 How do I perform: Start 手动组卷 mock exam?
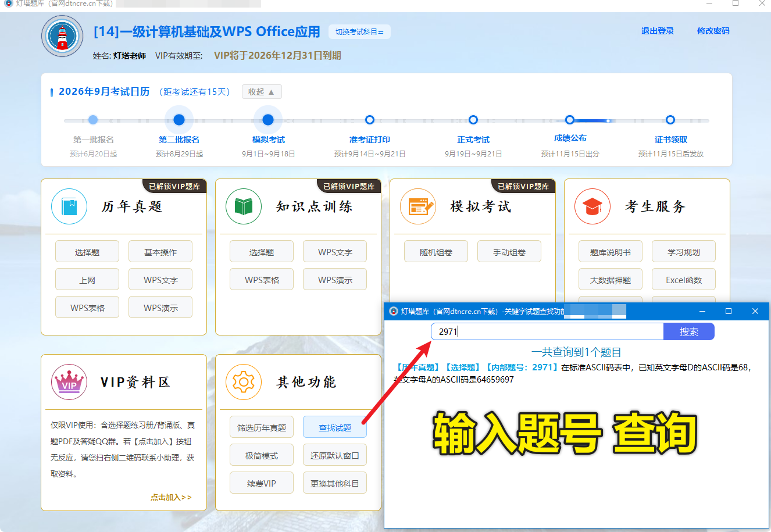[509, 252]
